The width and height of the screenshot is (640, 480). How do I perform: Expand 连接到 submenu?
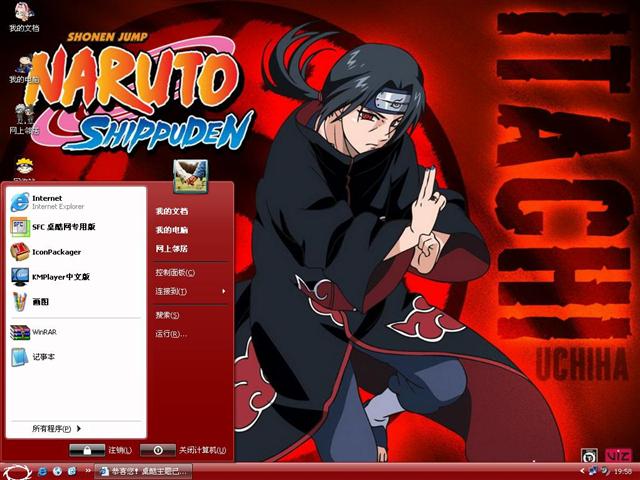pyautogui.click(x=190, y=291)
